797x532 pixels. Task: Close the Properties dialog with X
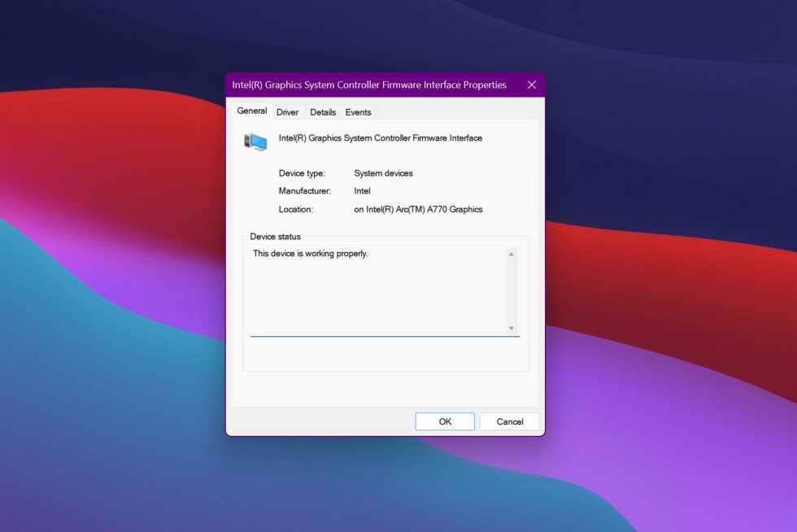click(x=531, y=85)
